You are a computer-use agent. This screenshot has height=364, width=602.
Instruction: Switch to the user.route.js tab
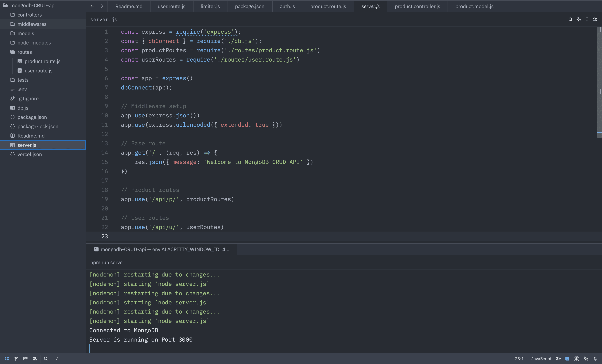[171, 6]
